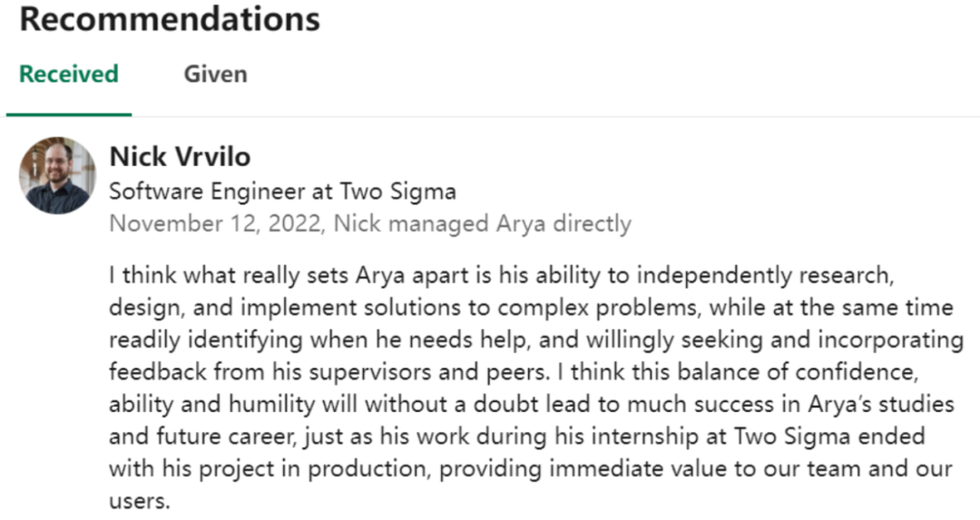
Task: Click the green underline beneath Received
Action: 69,114
